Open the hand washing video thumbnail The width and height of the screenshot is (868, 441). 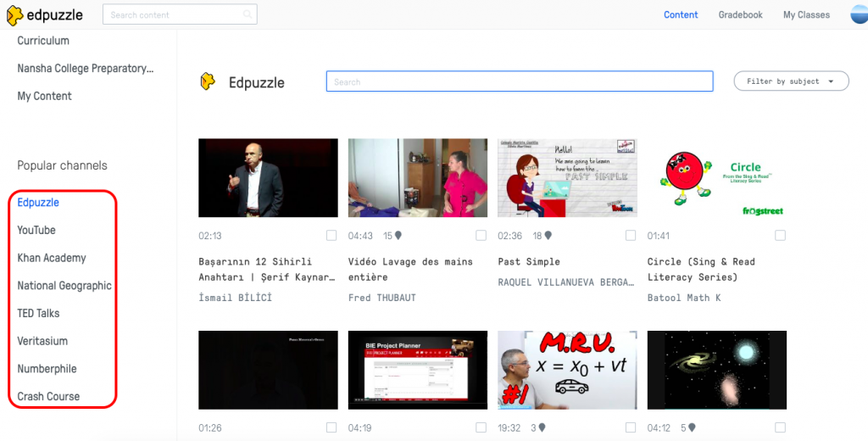(418, 178)
